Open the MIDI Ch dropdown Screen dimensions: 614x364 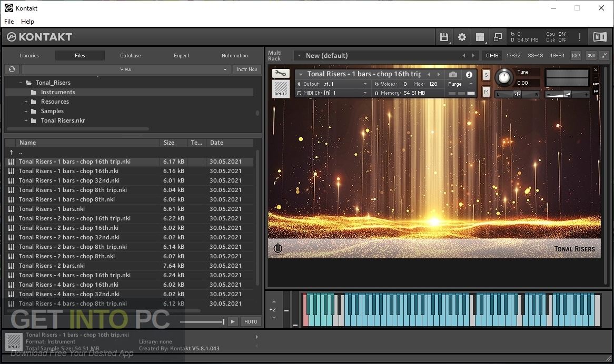tap(332, 93)
